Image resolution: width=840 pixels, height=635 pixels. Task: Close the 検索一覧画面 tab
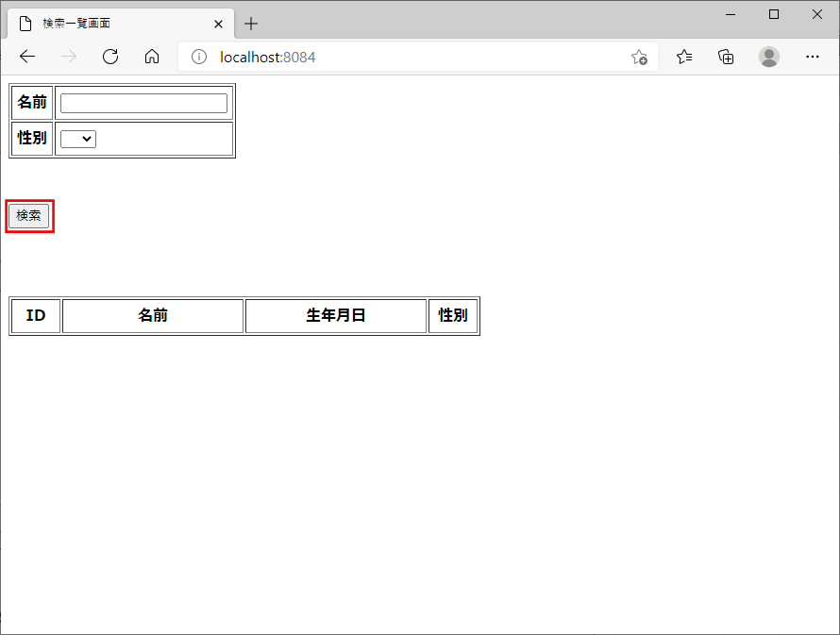tap(218, 24)
